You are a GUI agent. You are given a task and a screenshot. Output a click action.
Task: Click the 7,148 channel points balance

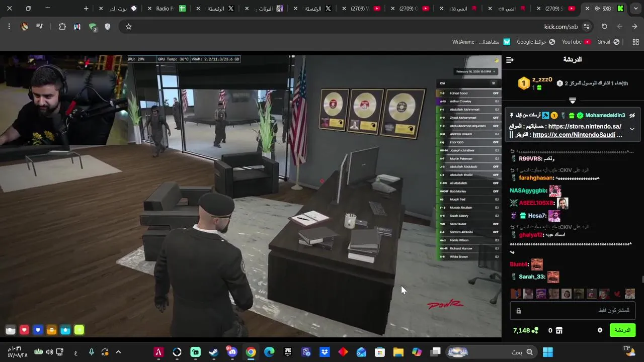[525, 330]
